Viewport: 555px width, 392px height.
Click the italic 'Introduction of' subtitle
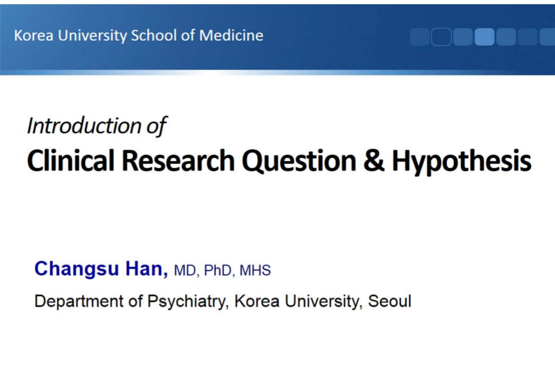(96, 126)
